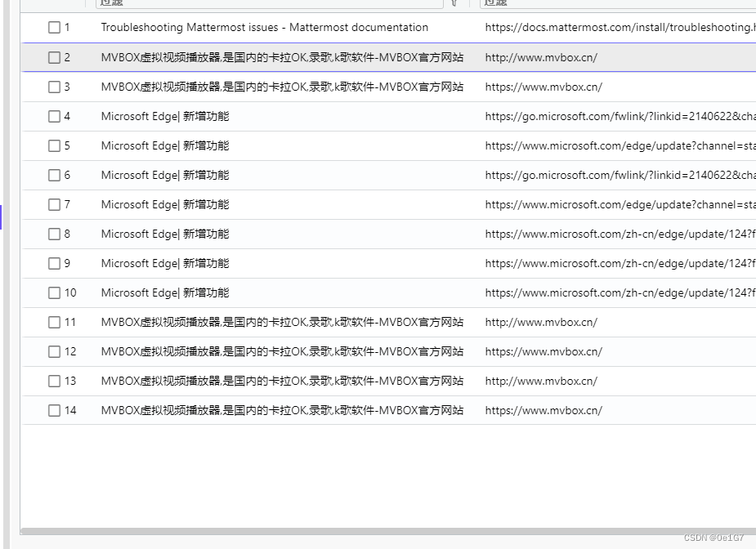The image size is (756, 549).
Task: Click the MVBOX title in row 14
Action: [282, 411]
